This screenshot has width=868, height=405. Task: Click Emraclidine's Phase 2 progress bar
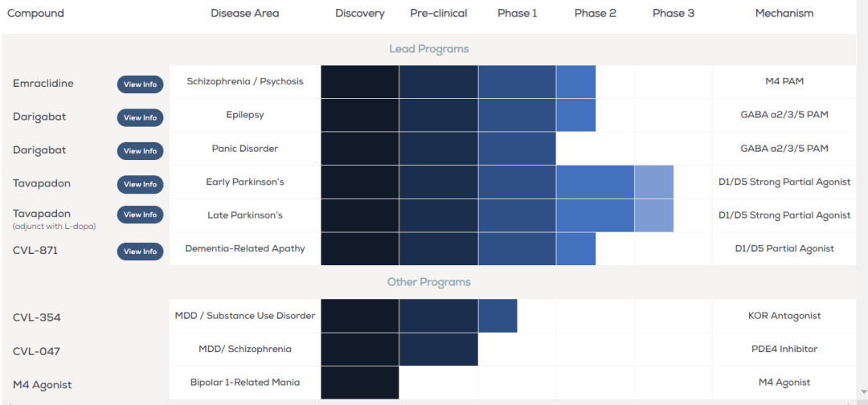[575, 82]
